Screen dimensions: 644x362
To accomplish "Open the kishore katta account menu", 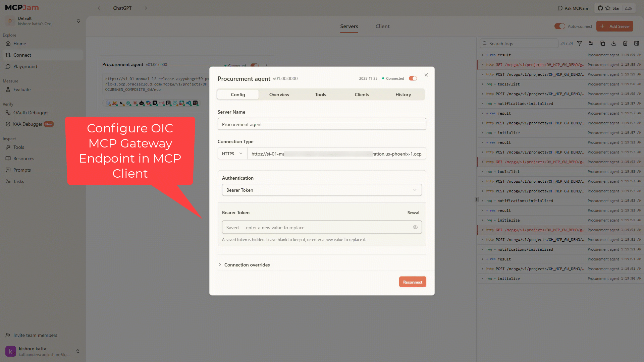I will [43, 351].
